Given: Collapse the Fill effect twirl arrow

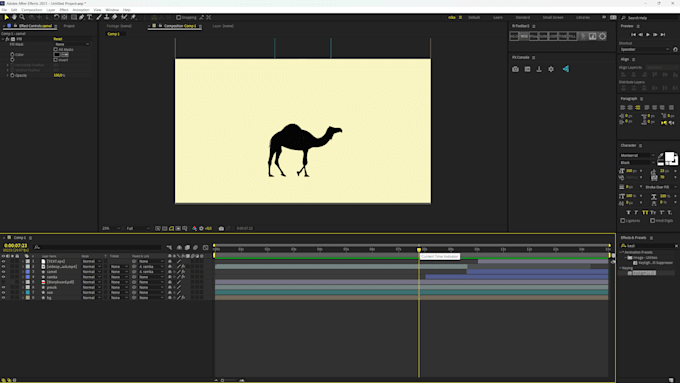Looking at the screenshot, I should [3, 39].
